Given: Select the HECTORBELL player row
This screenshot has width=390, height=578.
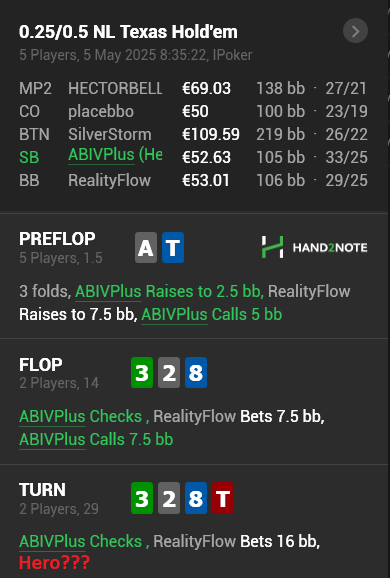Looking at the screenshot, I should pos(193,88).
